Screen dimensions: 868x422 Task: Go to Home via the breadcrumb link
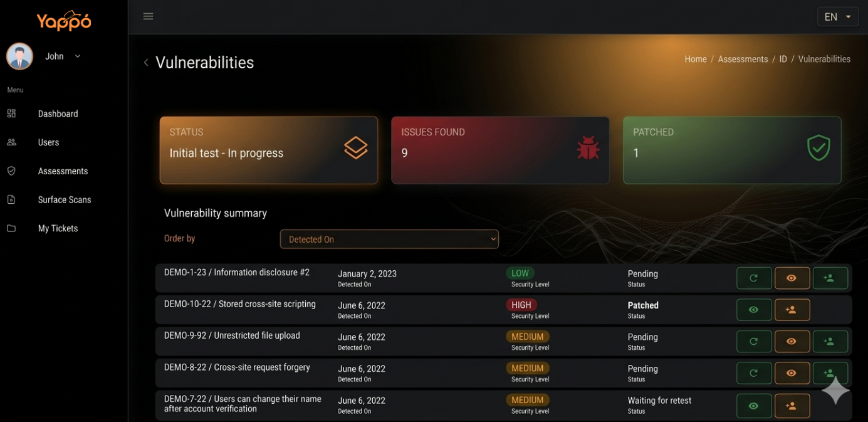tap(695, 58)
